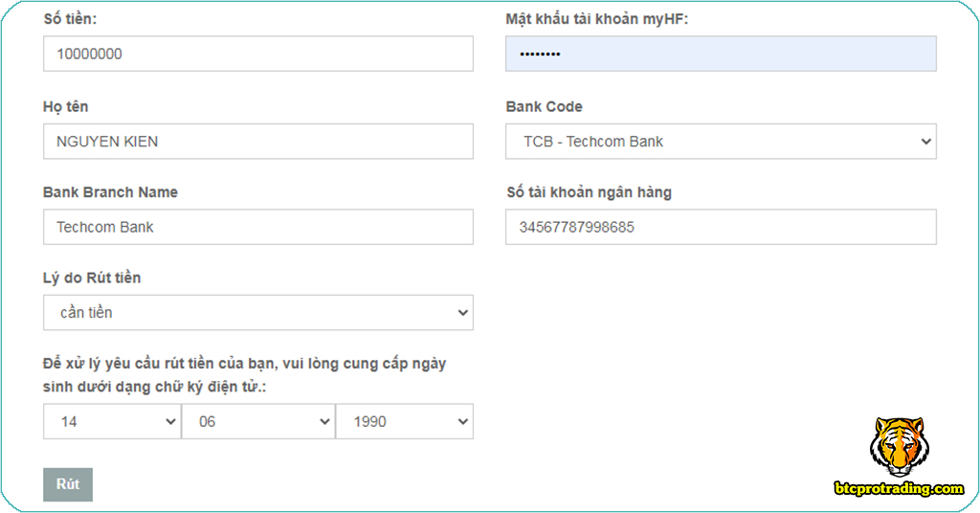Click the Số tiền label
This screenshot has height=513, width=980.
point(70,19)
